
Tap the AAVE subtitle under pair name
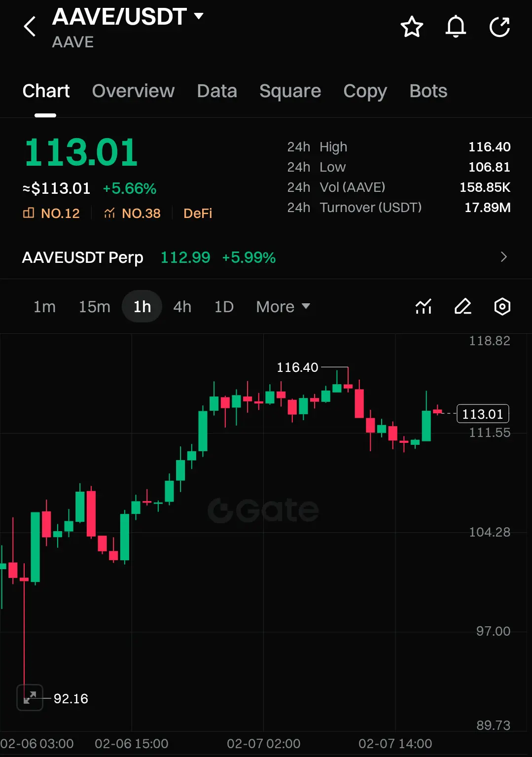pyautogui.click(x=73, y=42)
